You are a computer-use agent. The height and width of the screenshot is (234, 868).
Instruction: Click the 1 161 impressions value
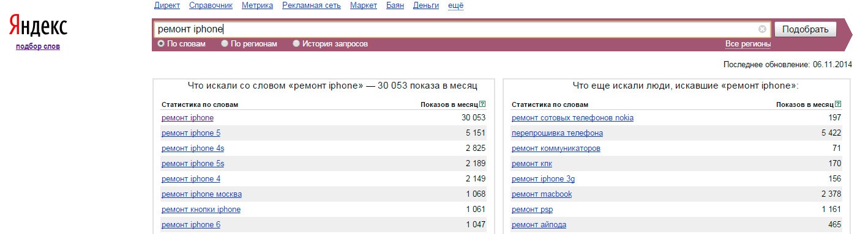(831, 210)
